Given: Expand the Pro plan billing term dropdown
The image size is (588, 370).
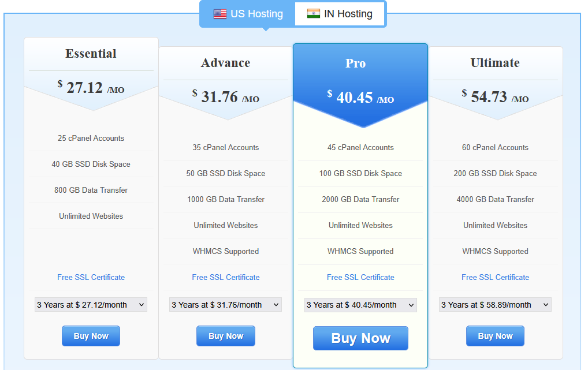Looking at the screenshot, I should [x=360, y=305].
